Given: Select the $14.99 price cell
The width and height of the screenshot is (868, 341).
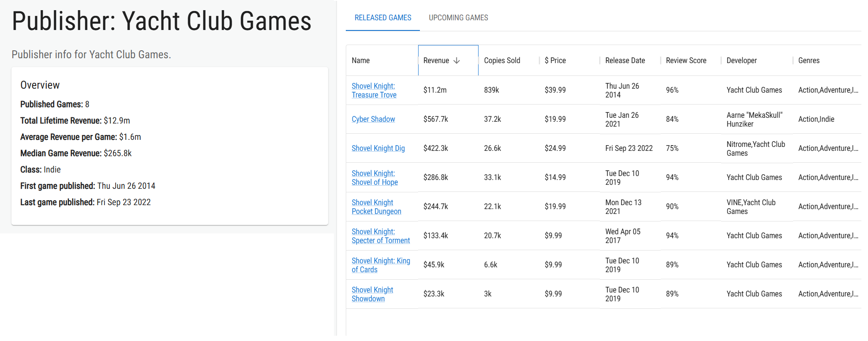Looking at the screenshot, I should coord(569,177).
